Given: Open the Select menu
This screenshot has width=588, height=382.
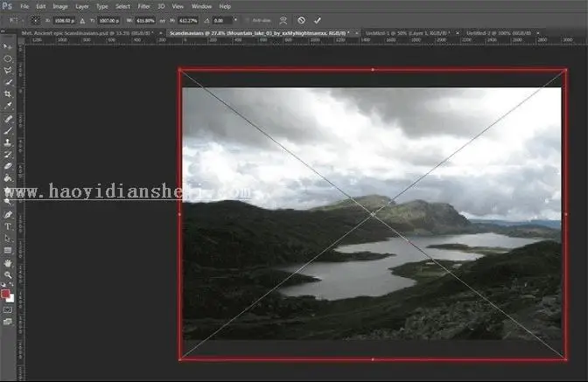Looking at the screenshot, I should (x=122, y=6).
